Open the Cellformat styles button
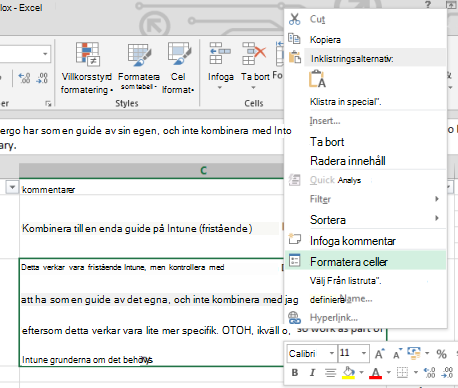The image size is (458, 388). 178,68
